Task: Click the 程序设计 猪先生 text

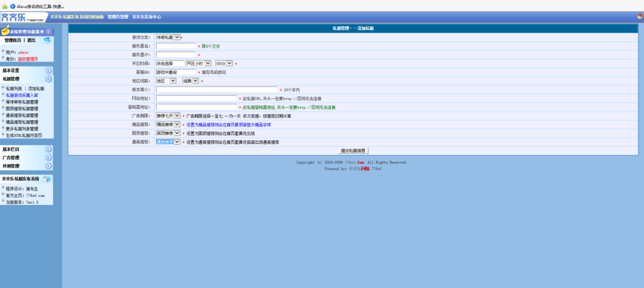Action: point(22,189)
